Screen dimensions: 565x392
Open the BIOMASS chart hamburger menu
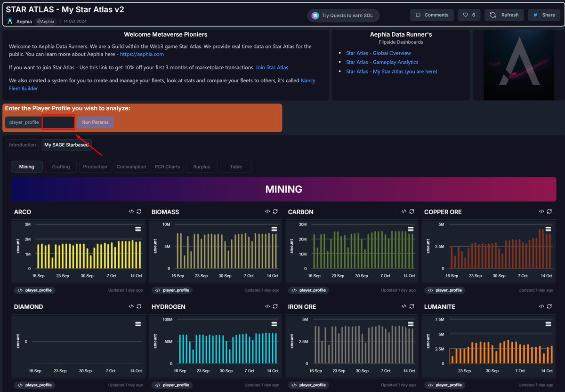point(274,229)
